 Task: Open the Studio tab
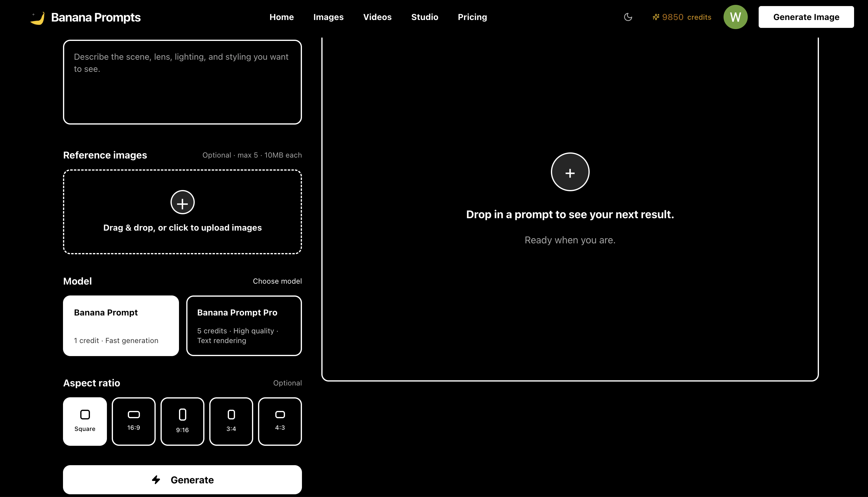point(425,17)
